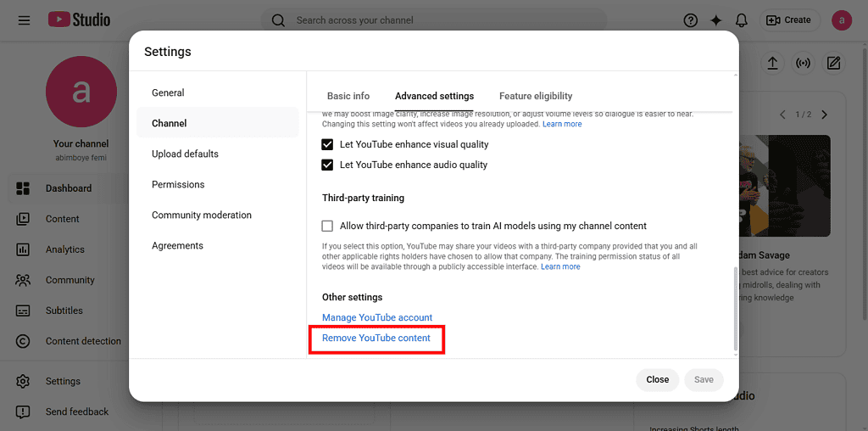Click the large channel avatar

[81, 92]
